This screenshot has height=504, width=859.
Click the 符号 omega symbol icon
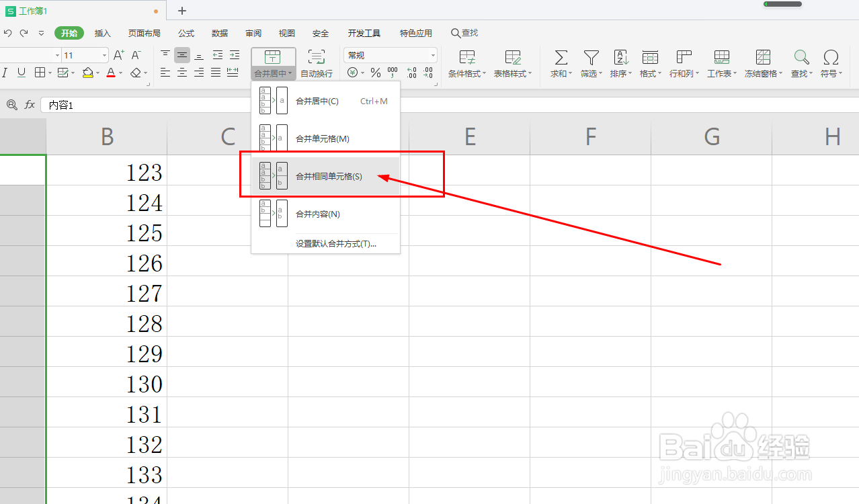[x=831, y=57]
